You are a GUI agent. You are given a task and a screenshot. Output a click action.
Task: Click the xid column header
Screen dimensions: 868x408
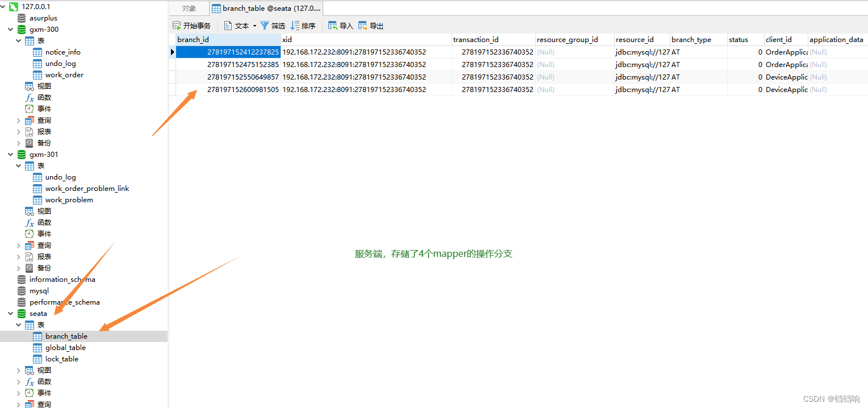[x=366, y=40]
